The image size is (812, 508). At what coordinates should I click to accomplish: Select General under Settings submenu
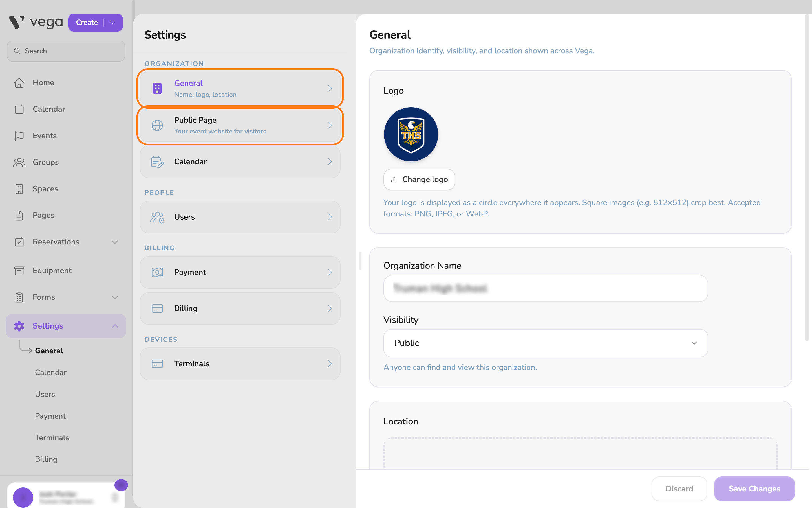[49, 351]
